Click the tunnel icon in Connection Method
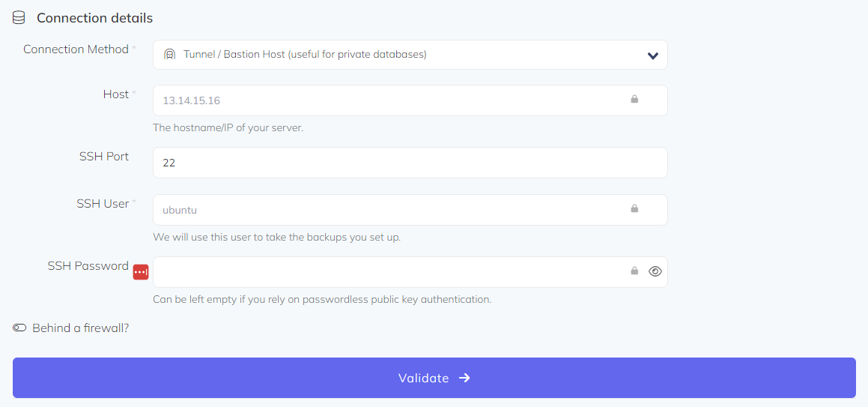This screenshot has width=868, height=407. coord(170,55)
